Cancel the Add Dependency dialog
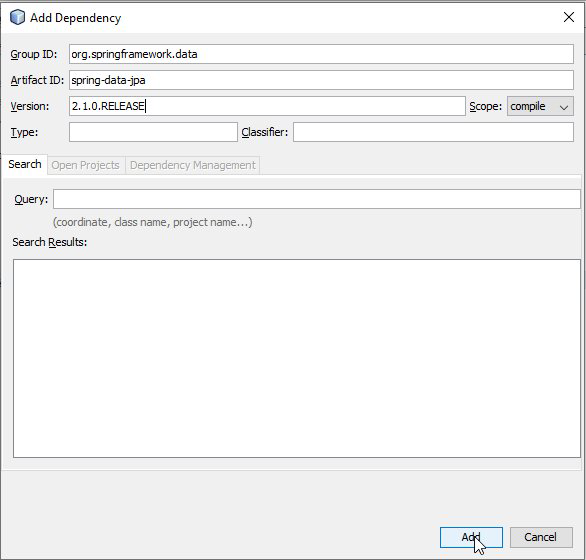Viewport: 586px width, 560px height. point(541,537)
